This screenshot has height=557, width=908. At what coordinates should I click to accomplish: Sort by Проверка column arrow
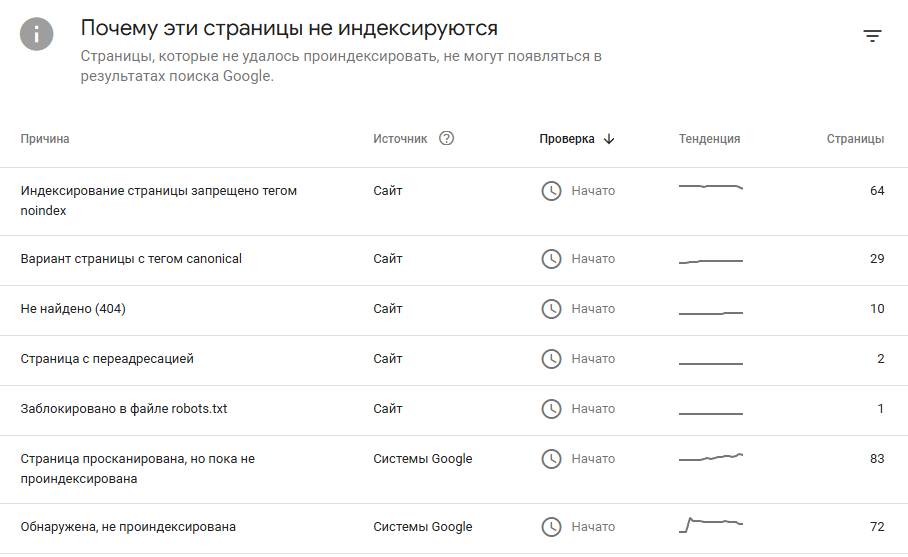click(x=609, y=139)
